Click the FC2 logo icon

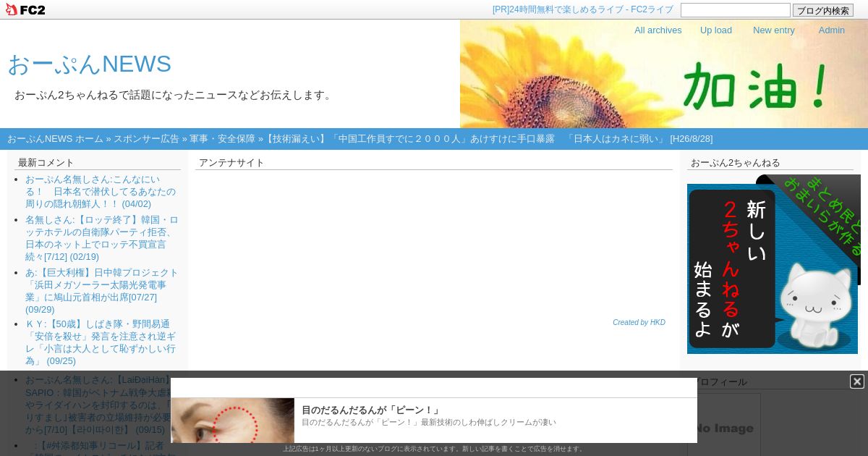25,9
